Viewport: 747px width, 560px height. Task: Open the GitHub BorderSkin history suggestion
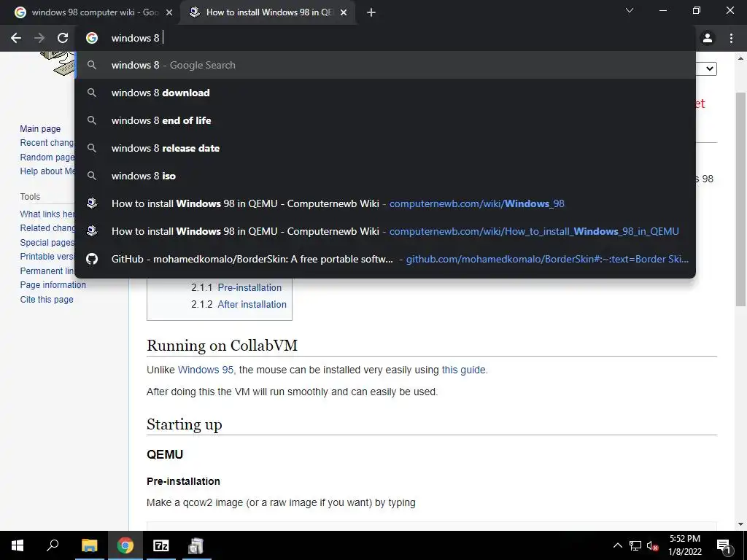pos(385,259)
